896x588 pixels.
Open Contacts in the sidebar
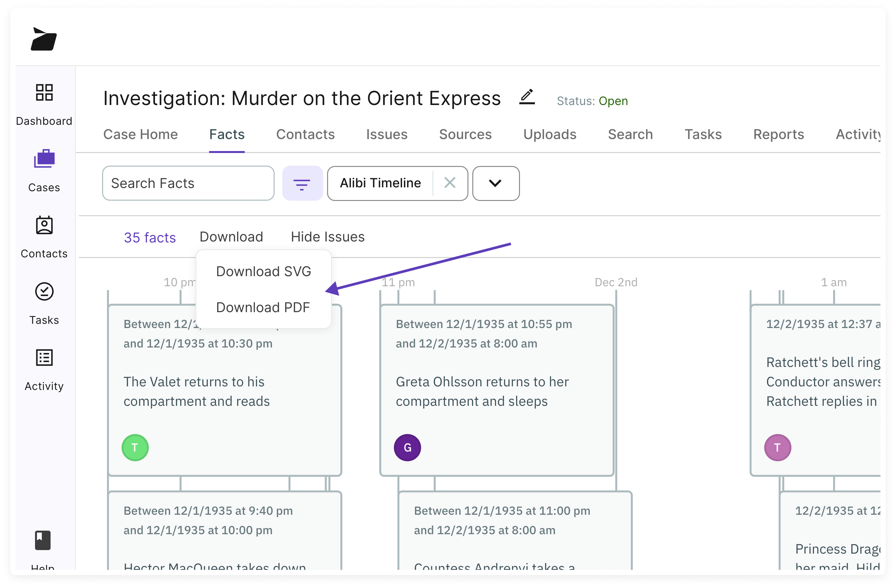(x=44, y=226)
